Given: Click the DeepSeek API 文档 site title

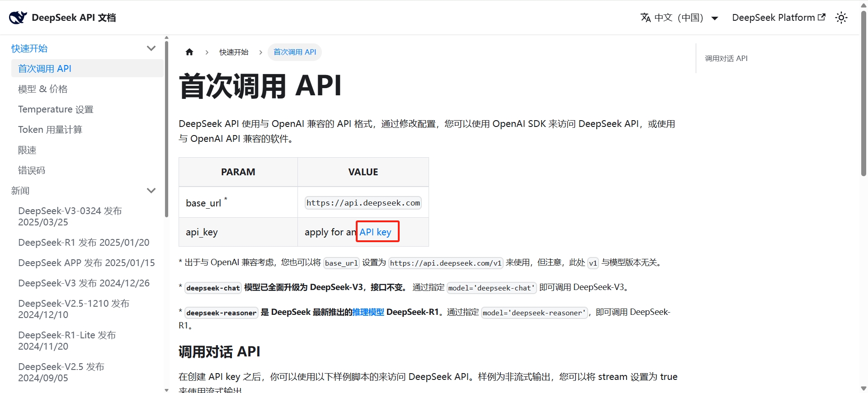Looking at the screenshot, I should pyautogui.click(x=74, y=18).
